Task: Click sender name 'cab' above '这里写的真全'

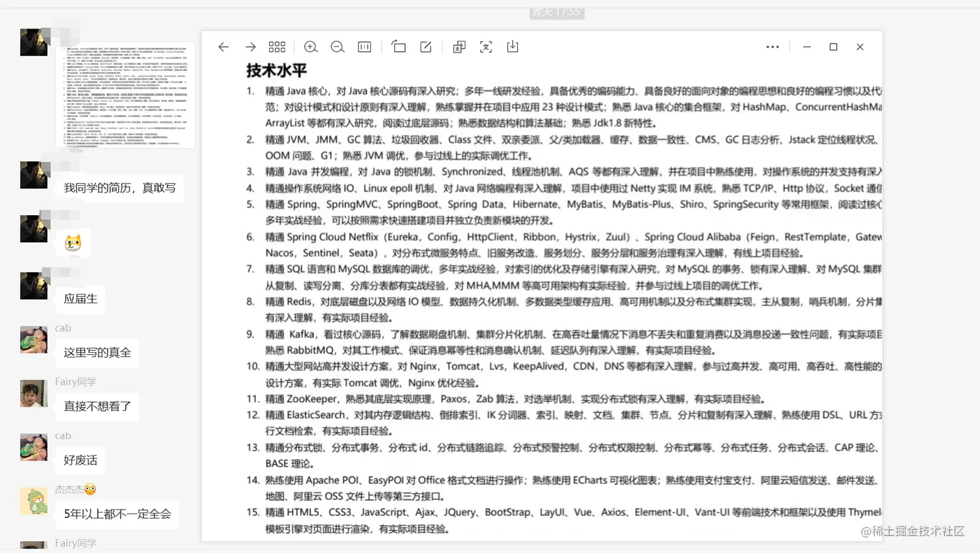Action: click(x=63, y=328)
